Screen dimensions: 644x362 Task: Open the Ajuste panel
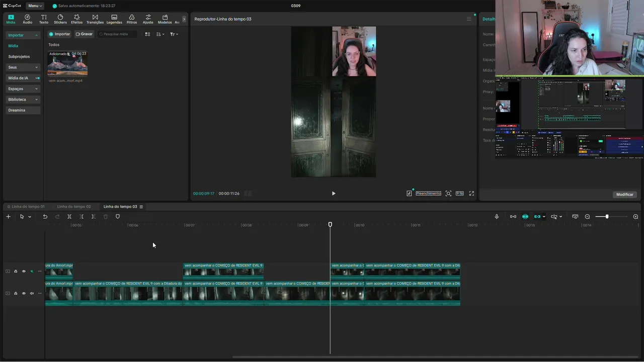(x=148, y=19)
